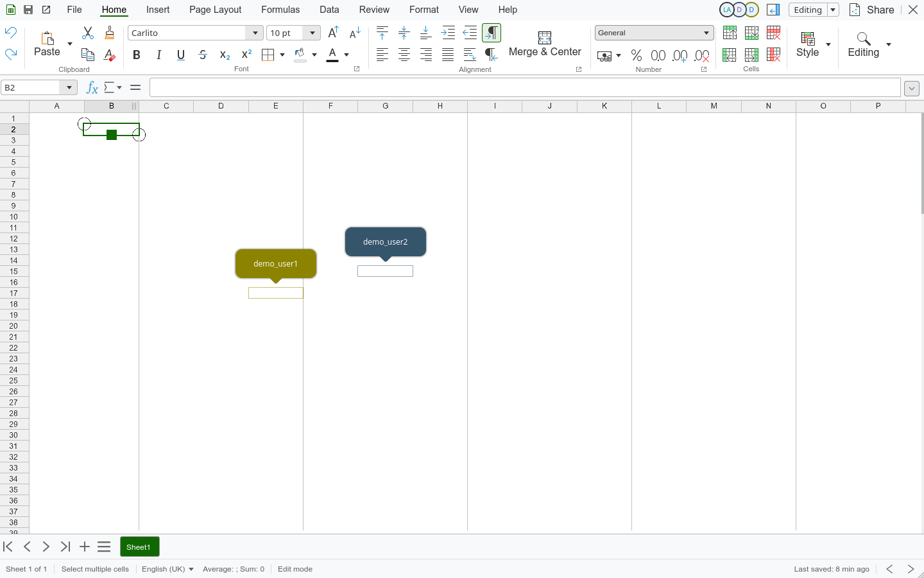Switch to the Insert tab
Screen dimensions: 924x578
(x=158, y=10)
